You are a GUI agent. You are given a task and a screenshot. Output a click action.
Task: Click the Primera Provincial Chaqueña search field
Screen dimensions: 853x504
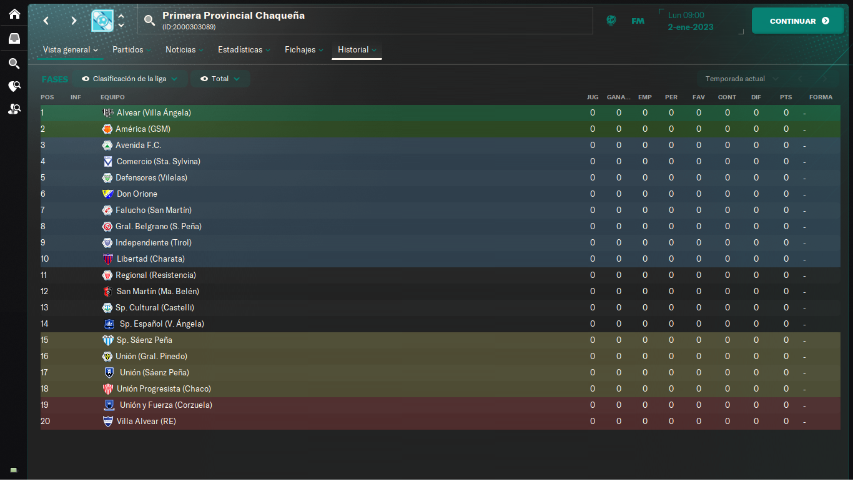[x=365, y=21]
